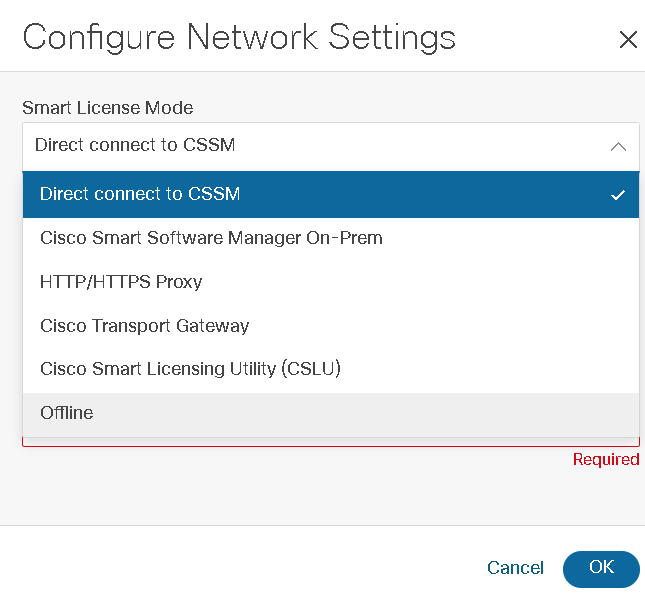
Task: Select Direct connect to CSSM option
Action: pos(331,194)
